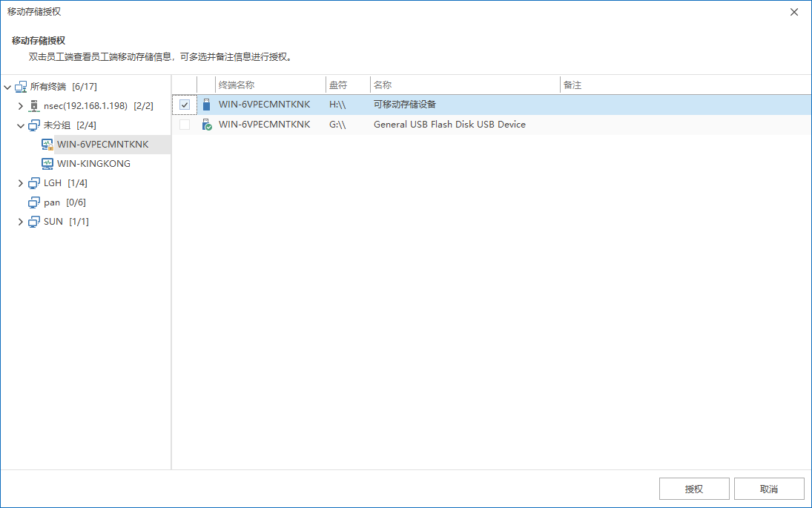Click General USB Flash Disk USB Device
Screen dimensions: 812x508
pyautogui.click(x=449, y=125)
